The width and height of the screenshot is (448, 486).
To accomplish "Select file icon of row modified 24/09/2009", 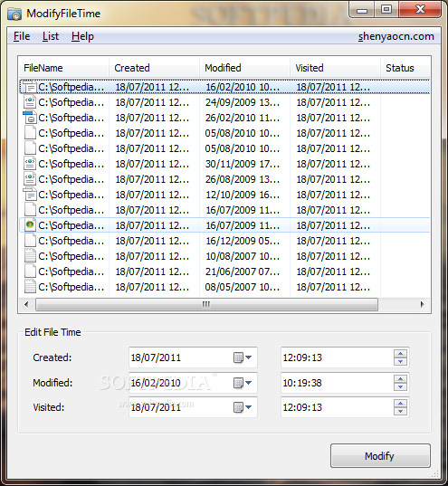I will (30, 102).
